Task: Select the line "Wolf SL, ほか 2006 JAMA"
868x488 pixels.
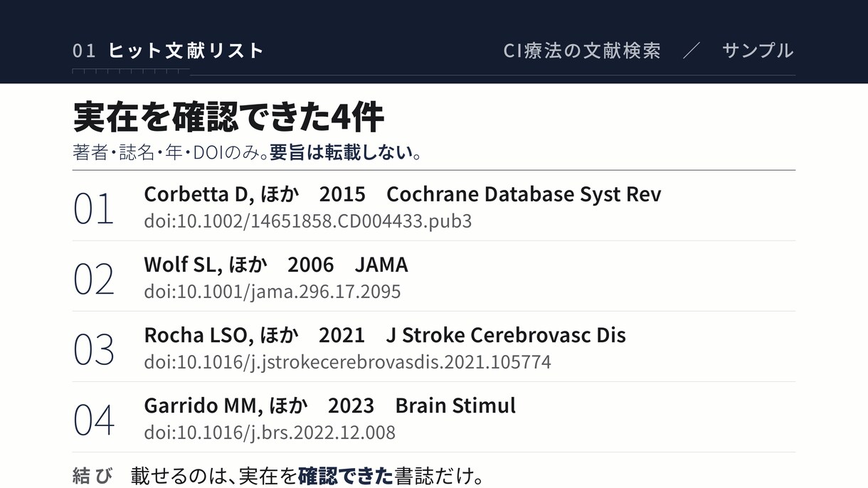Action: [276, 265]
